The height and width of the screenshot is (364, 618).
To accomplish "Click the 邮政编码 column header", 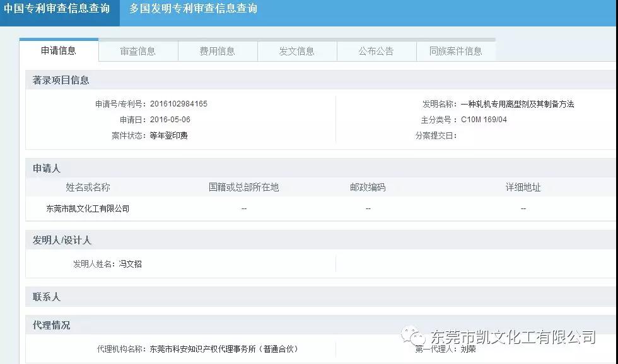I will (x=368, y=187).
